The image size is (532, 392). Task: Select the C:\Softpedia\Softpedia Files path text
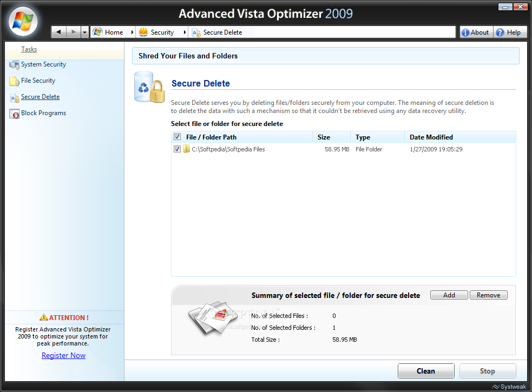pyautogui.click(x=228, y=149)
